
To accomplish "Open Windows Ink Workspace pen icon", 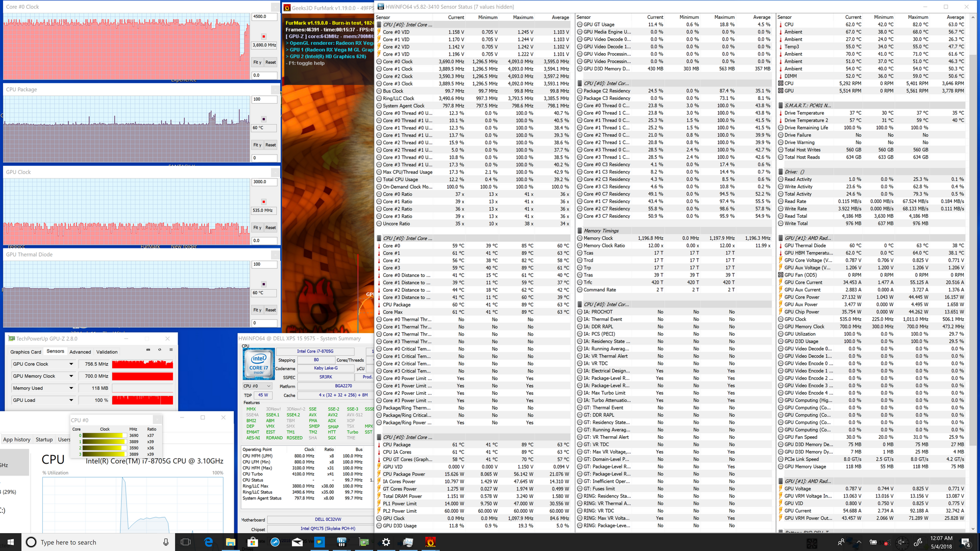I will coord(918,542).
